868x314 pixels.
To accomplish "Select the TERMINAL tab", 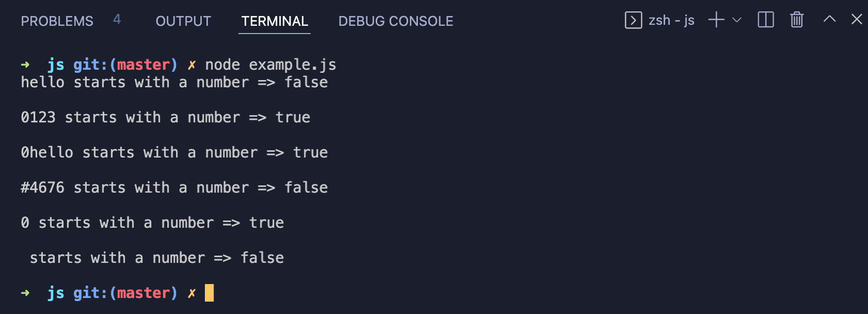I will pos(275,21).
